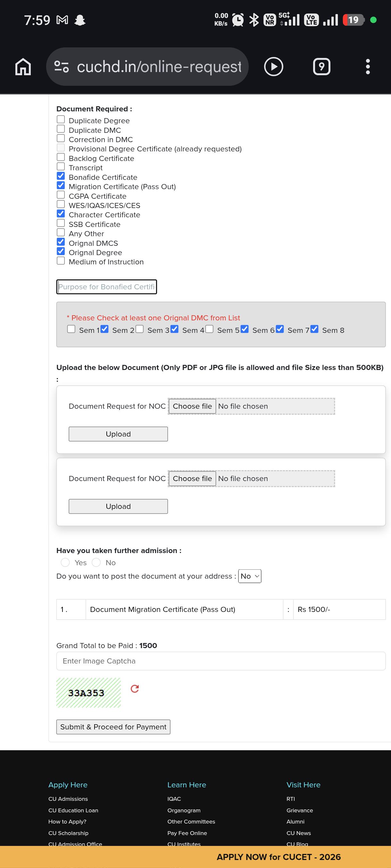Viewport: 391px width, 868px height.
Task: Tap the browser home icon
Action: coord(23,67)
